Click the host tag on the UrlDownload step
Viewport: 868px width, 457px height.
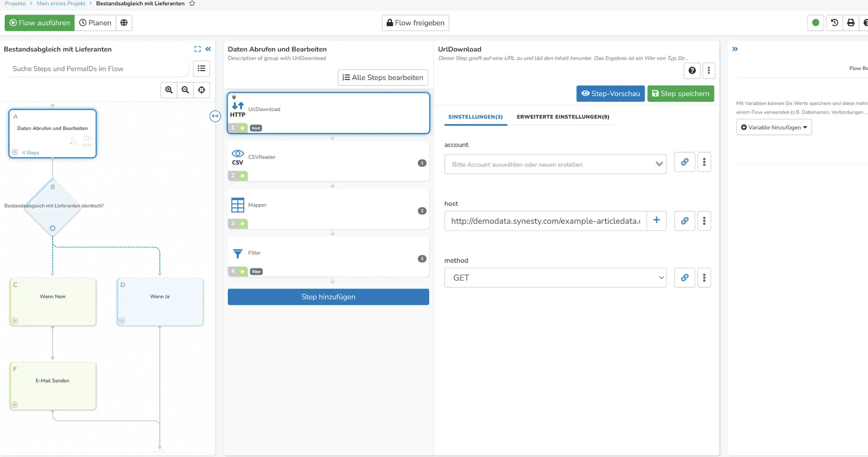256,128
